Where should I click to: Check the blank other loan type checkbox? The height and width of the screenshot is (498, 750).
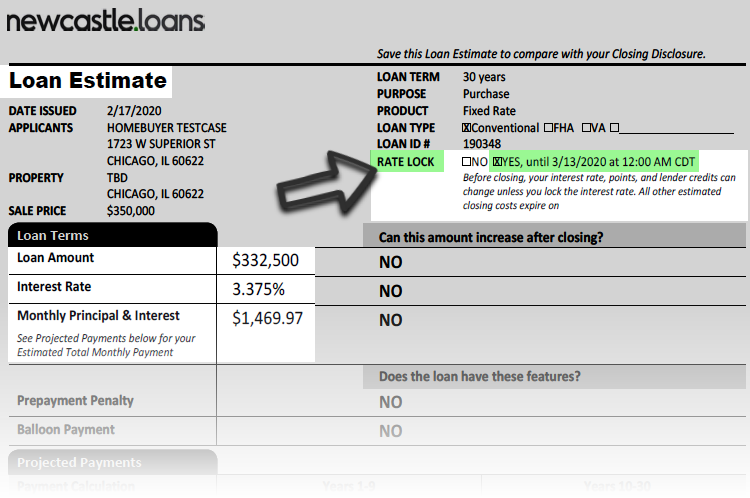click(x=615, y=128)
